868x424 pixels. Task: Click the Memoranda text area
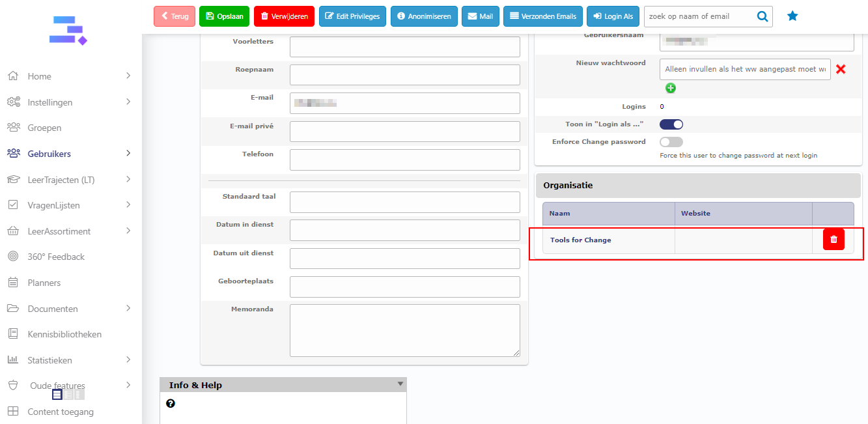tap(404, 330)
